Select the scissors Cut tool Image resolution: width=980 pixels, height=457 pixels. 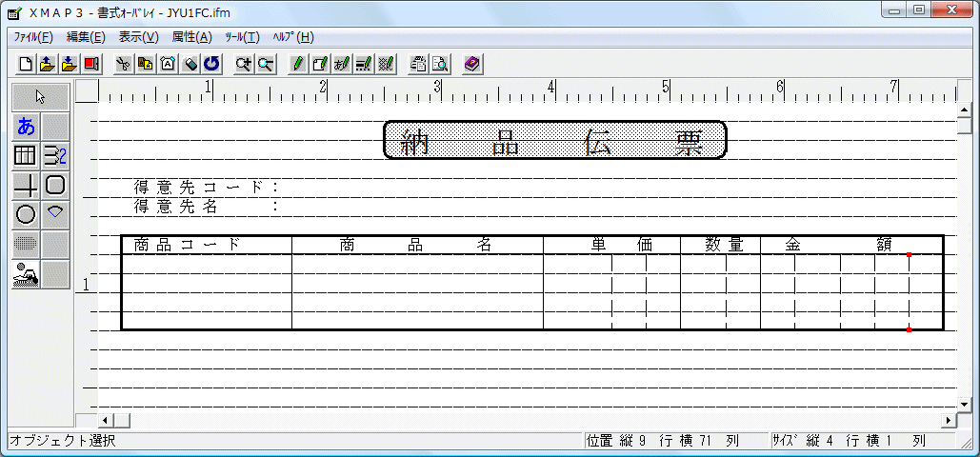tap(124, 63)
